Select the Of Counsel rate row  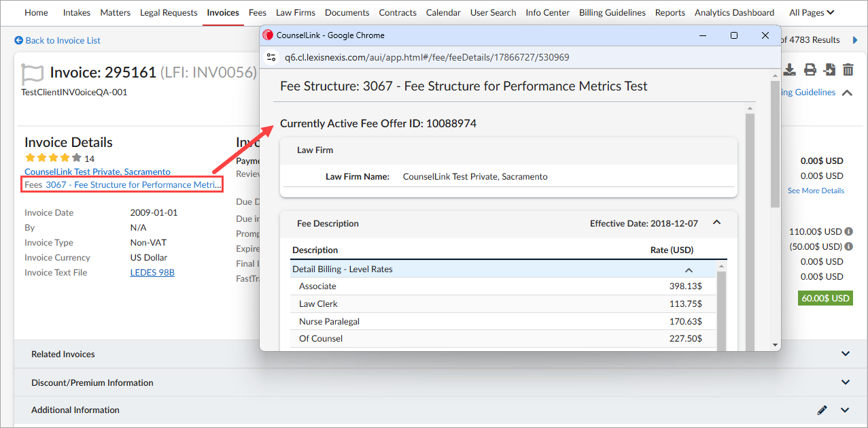click(503, 339)
